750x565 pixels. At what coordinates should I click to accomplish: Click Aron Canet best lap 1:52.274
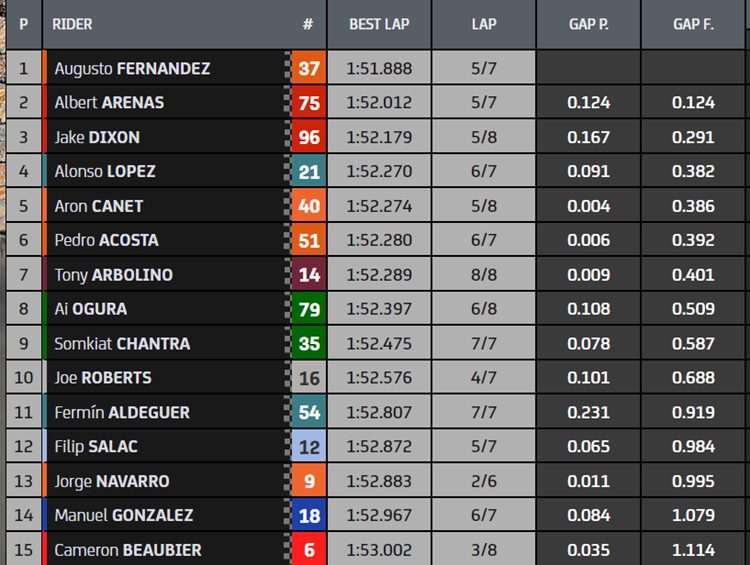tap(379, 206)
